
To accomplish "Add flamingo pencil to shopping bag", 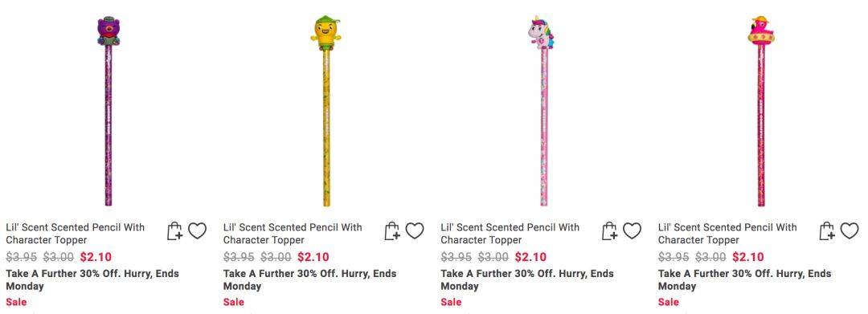I will click(828, 230).
